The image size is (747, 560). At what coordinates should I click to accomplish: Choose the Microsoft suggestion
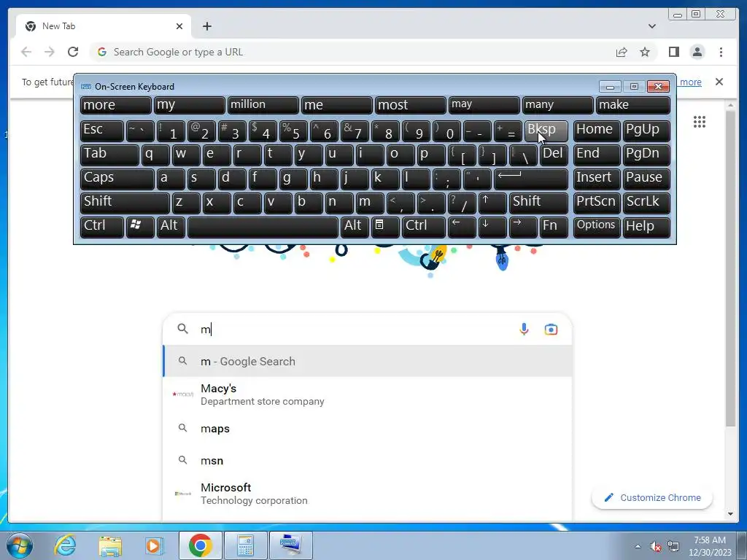(x=368, y=494)
